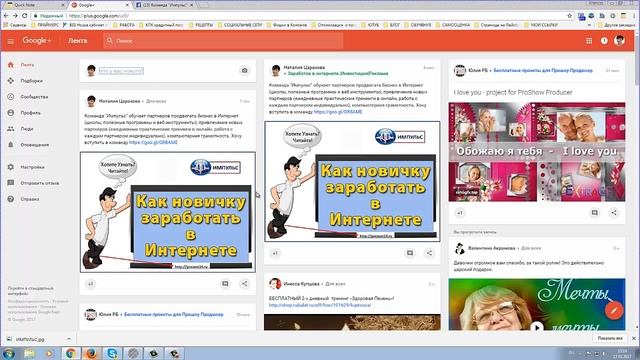Open Профиль in the sidebar
This screenshot has height=360, width=640.
[30, 113]
